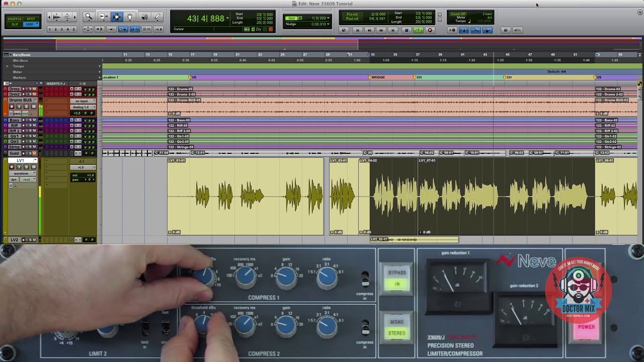This screenshot has width=644, height=362.
Task: Toggle Grid edit mode
Action: [x=30, y=24]
